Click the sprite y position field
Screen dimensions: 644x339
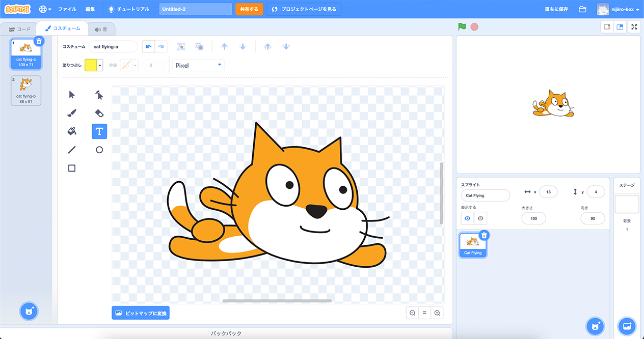coord(596,192)
